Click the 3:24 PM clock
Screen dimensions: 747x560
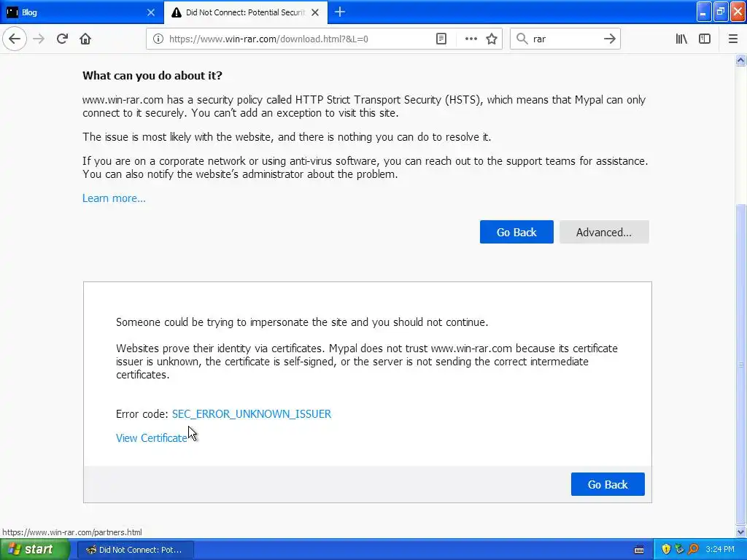[x=720, y=550]
